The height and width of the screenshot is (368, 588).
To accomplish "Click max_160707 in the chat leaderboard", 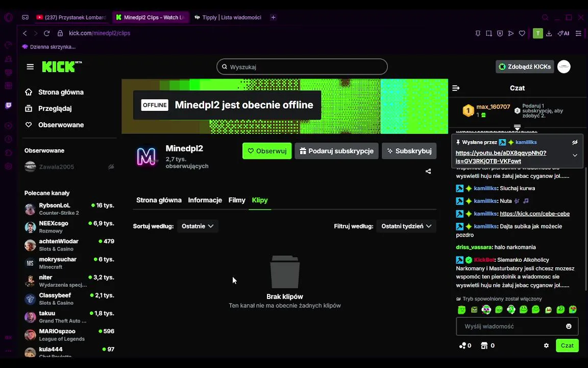I will point(493,107).
